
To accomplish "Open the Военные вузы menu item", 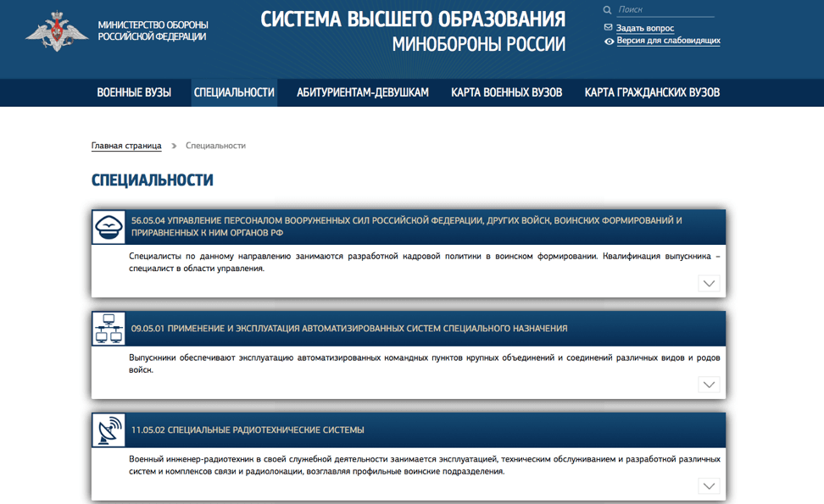I will (x=134, y=92).
